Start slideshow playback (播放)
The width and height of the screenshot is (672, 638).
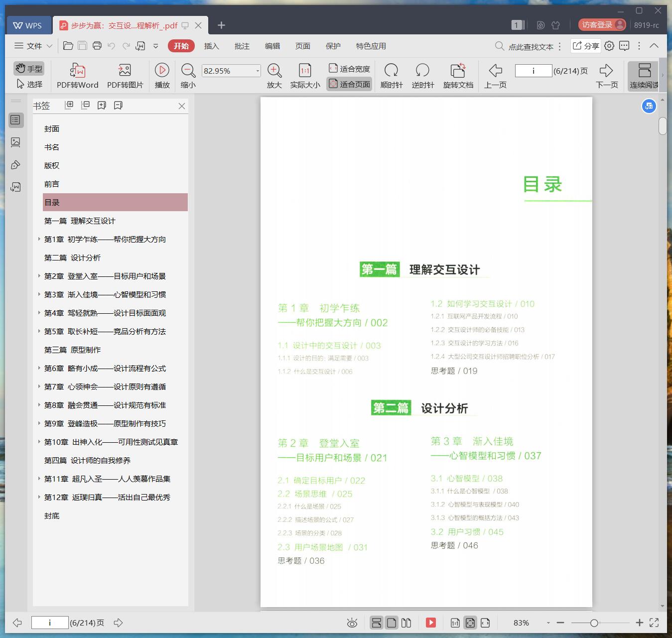(x=162, y=76)
